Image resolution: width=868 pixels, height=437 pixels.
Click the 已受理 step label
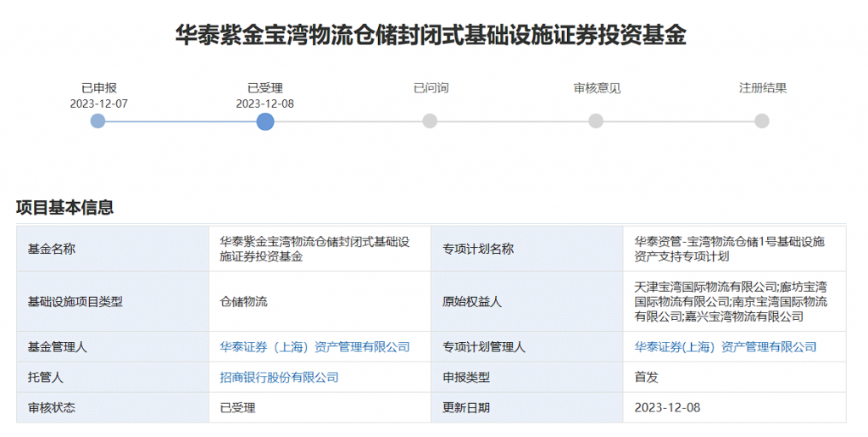click(x=264, y=87)
